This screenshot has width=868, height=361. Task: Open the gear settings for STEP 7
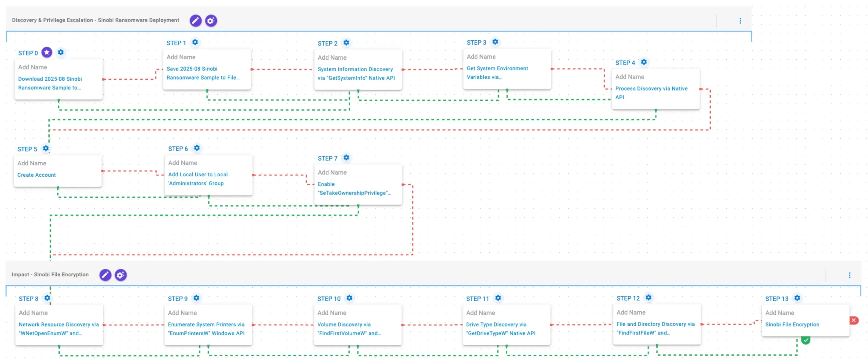(346, 158)
